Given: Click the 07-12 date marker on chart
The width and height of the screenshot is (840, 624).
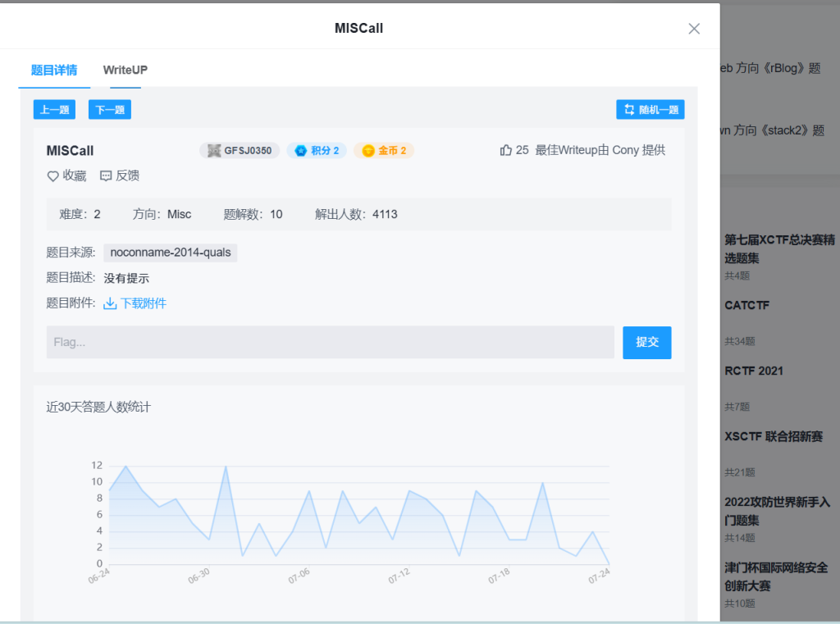Looking at the screenshot, I should click(x=400, y=576).
